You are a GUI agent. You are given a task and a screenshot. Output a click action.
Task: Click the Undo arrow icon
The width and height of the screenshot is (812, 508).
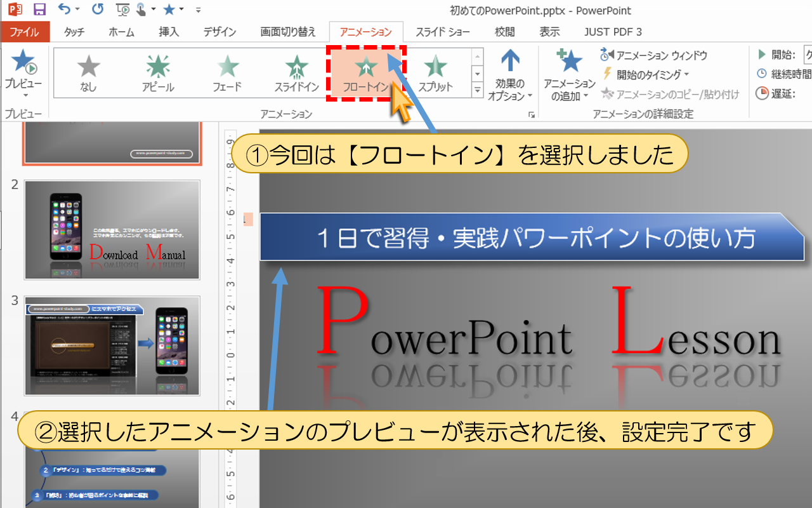64,9
